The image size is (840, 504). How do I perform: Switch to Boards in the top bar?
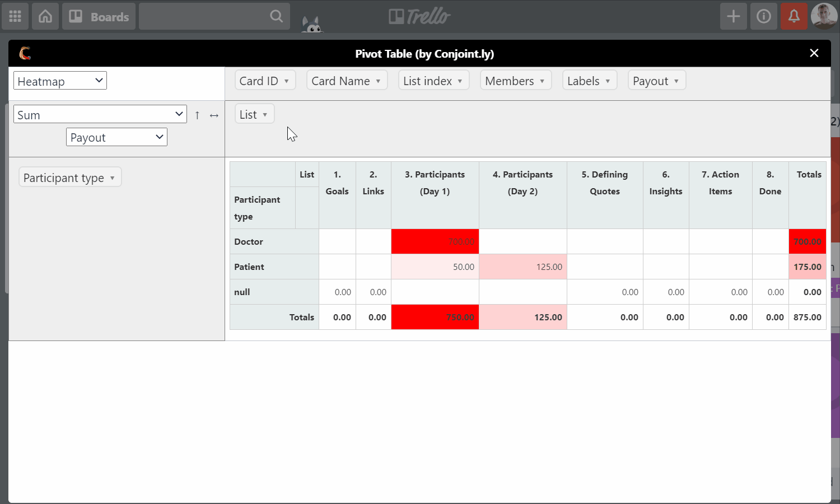point(99,16)
